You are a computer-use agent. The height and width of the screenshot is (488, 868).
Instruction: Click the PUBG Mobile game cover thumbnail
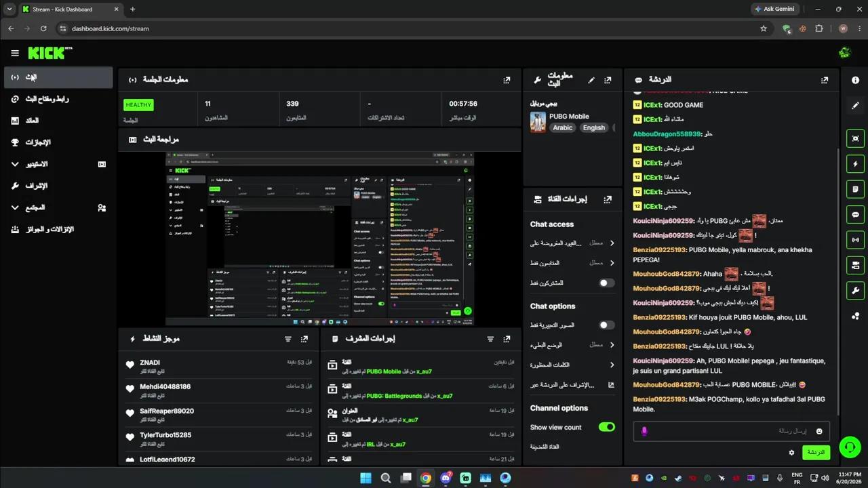538,122
